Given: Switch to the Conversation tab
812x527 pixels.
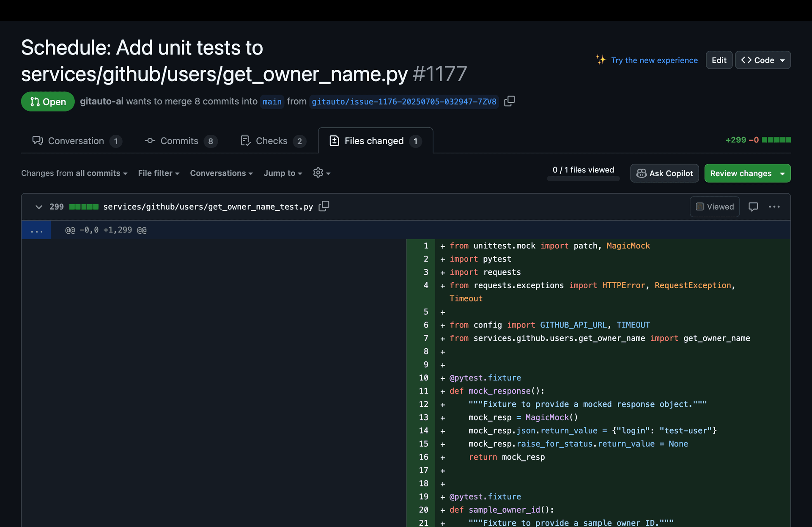Looking at the screenshot, I should pyautogui.click(x=77, y=141).
